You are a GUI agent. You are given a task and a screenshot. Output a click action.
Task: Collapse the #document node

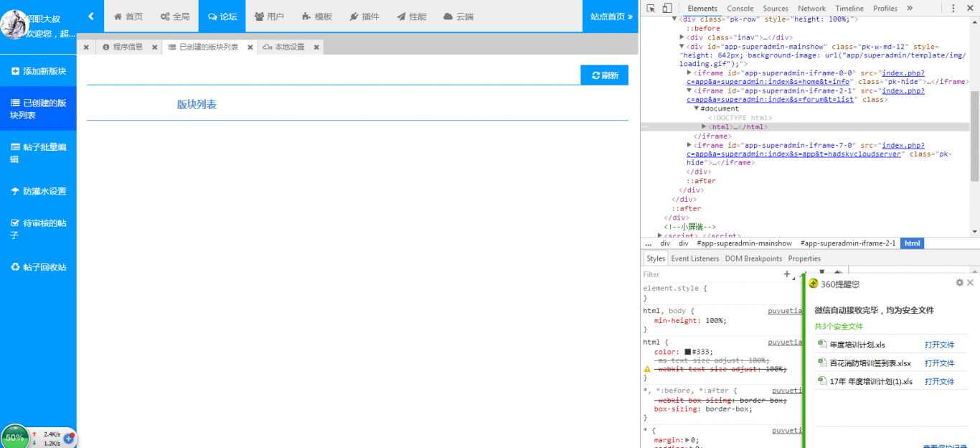pyautogui.click(x=697, y=109)
